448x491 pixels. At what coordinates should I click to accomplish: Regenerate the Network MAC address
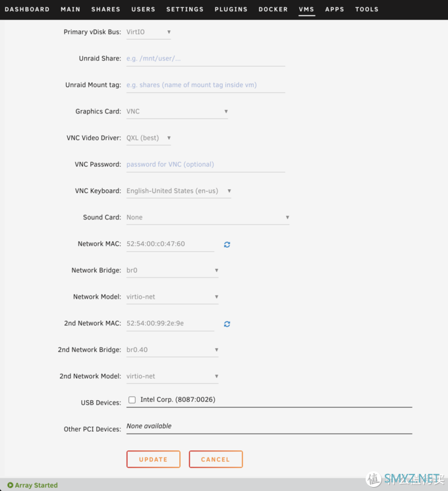227,245
